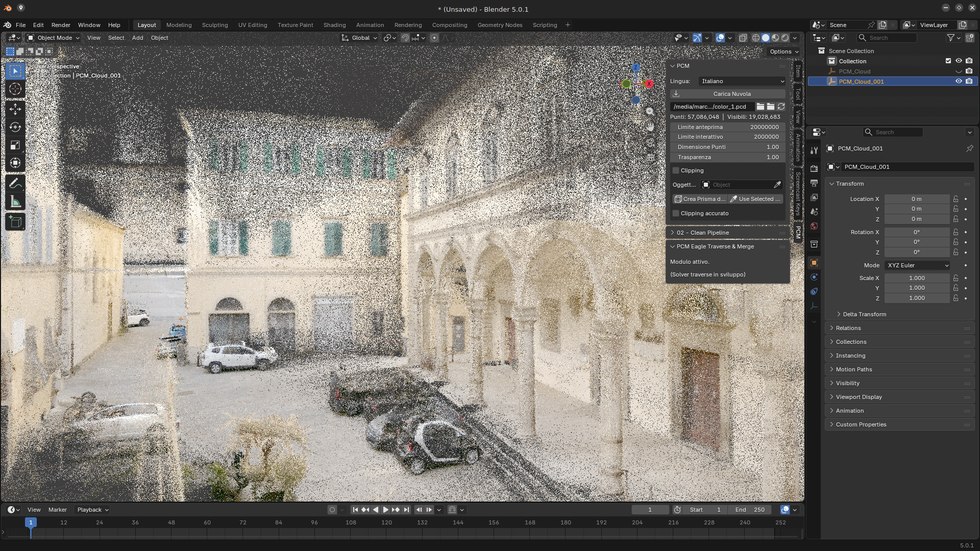Open the Output properties tab

click(814, 183)
